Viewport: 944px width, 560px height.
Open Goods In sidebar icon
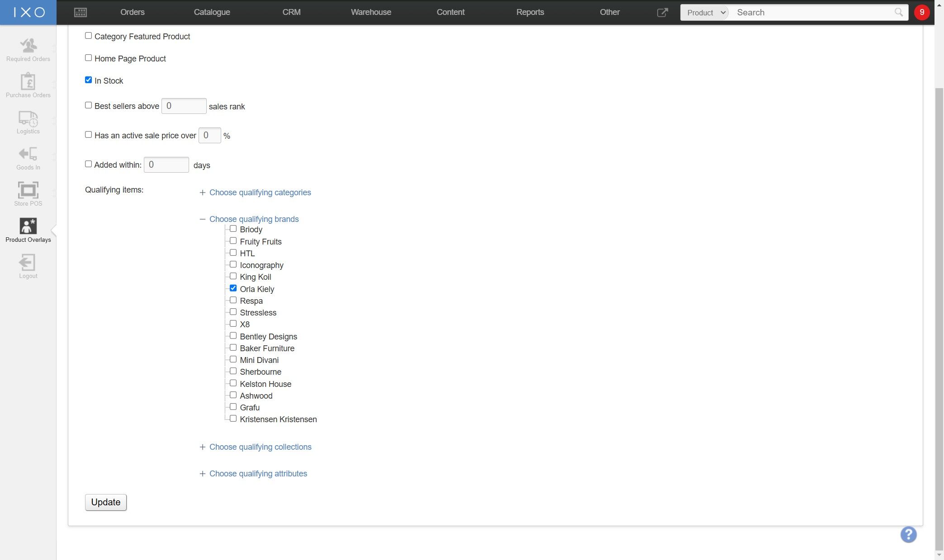[x=28, y=155]
